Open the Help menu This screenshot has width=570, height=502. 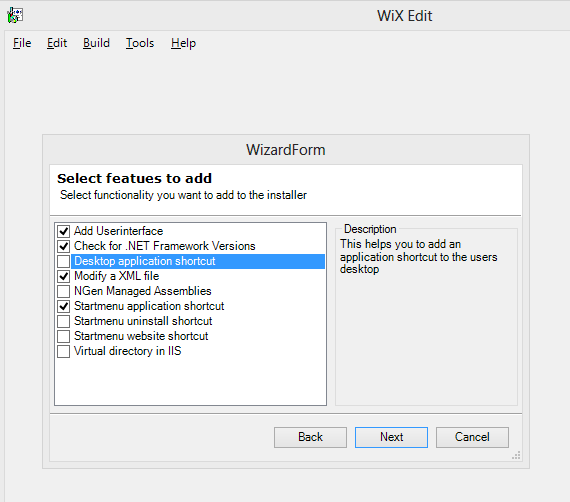click(x=184, y=43)
